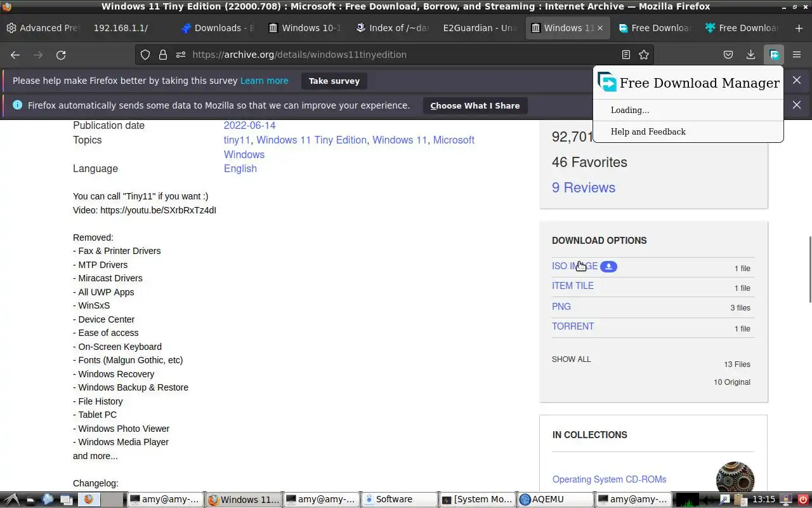Launch Firefox from the taskbar quick launcher
Screen dimensions: 812x508
(88, 499)
